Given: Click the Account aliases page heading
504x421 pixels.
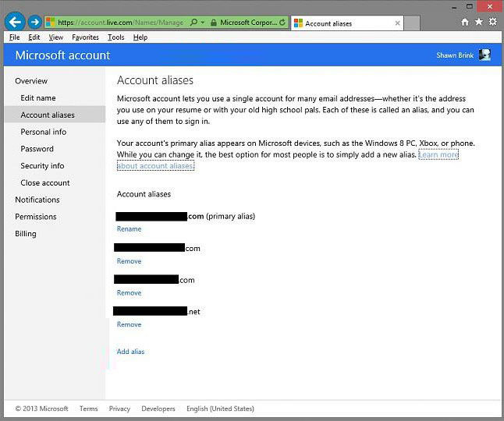Looking at the screenshot, I should pyautogui.click(x=155, y=80).
